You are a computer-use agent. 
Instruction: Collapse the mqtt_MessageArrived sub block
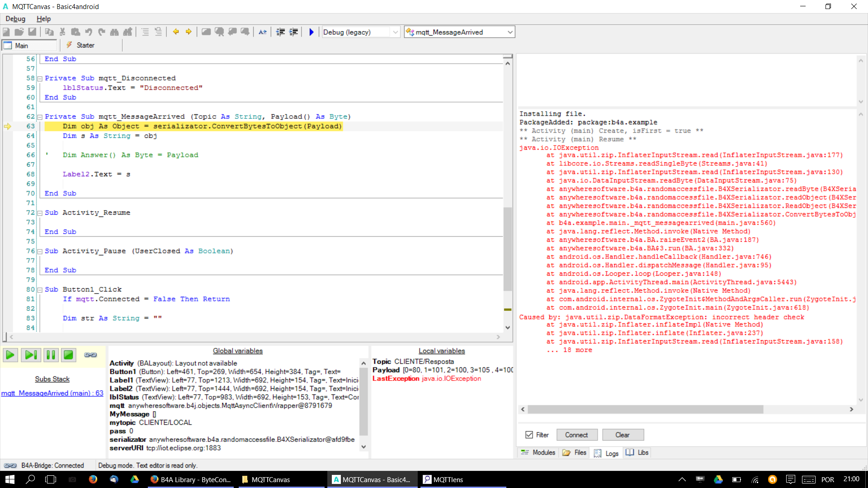point(40,117)
